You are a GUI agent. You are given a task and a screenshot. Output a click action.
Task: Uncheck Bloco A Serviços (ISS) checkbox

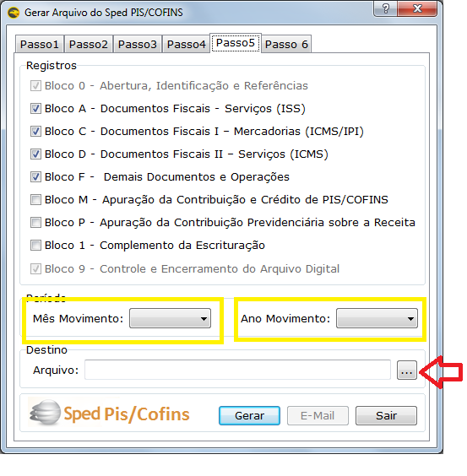coord(35,108)
